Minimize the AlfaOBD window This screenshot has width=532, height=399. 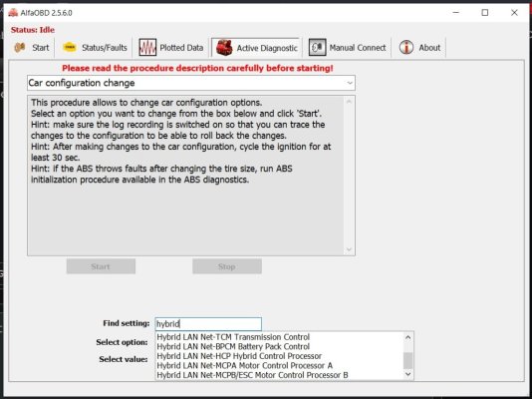[x=456, y=13]
